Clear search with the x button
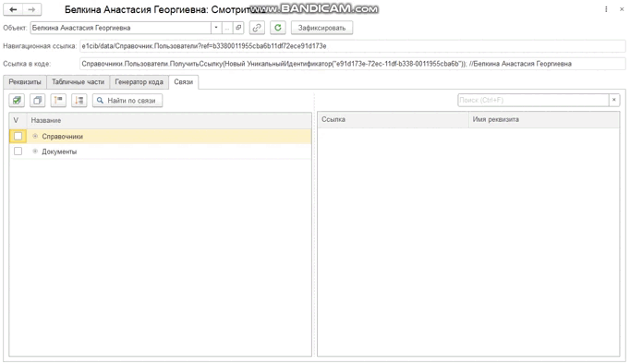The image size is (630, 364). pyautogui.click(x=614, y=100)
